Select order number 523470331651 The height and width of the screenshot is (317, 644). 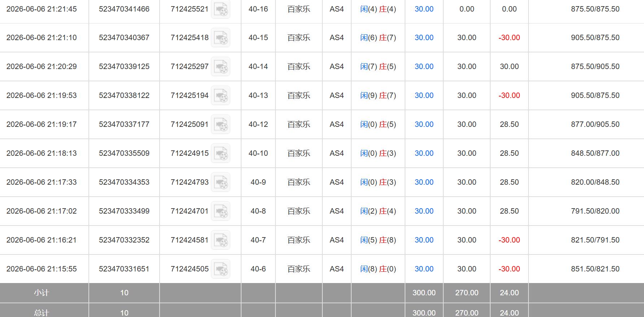[124, 269]
